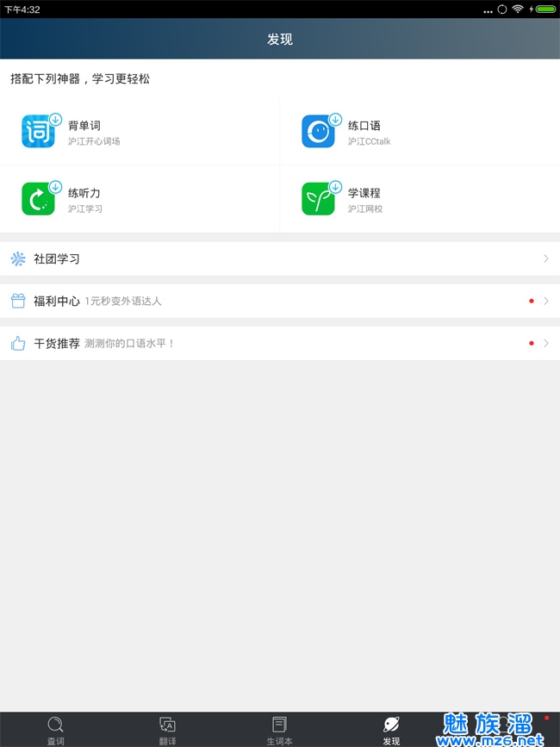
Task: Tap the Wi-Fi status icon
Action: [518, 9]
